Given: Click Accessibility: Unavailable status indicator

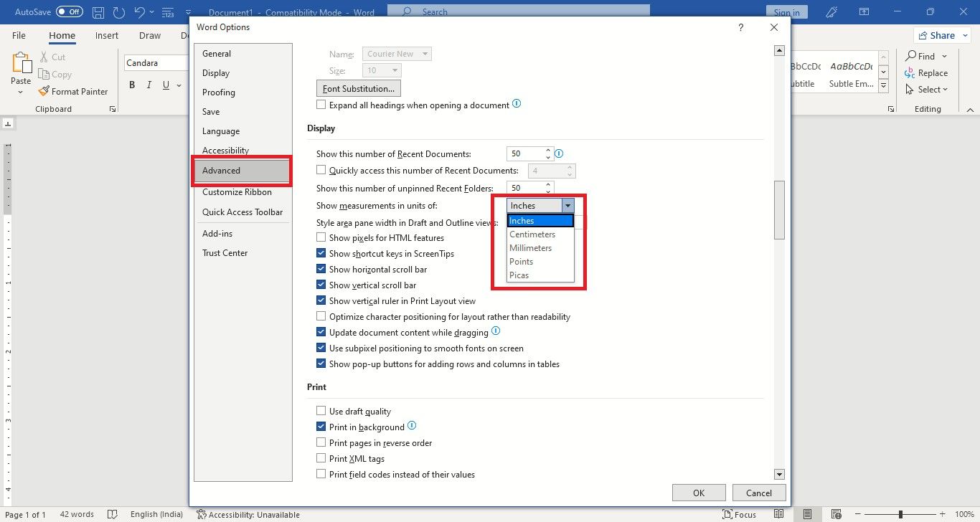Looking at the screenshot, I should (248, 514).
